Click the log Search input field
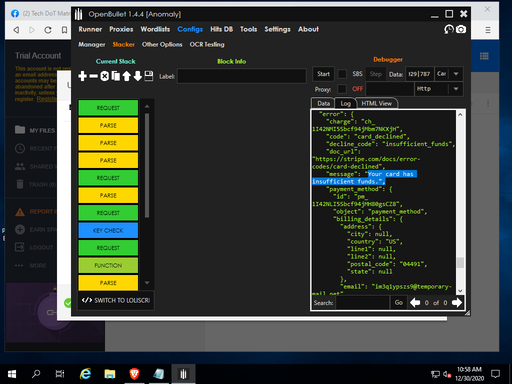This screenshot has height=384, width=512. click(x=362, y=303)
